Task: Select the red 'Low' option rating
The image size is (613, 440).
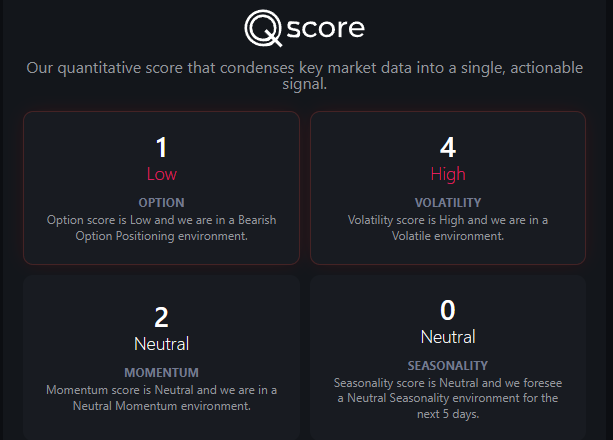Action: point(161,174)
